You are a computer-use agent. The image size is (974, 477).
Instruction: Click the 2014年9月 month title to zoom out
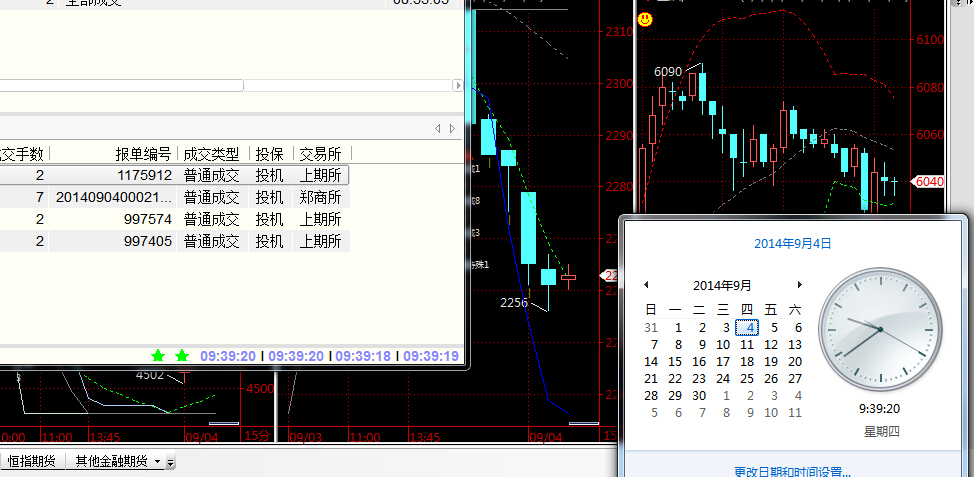click(722, 286)
